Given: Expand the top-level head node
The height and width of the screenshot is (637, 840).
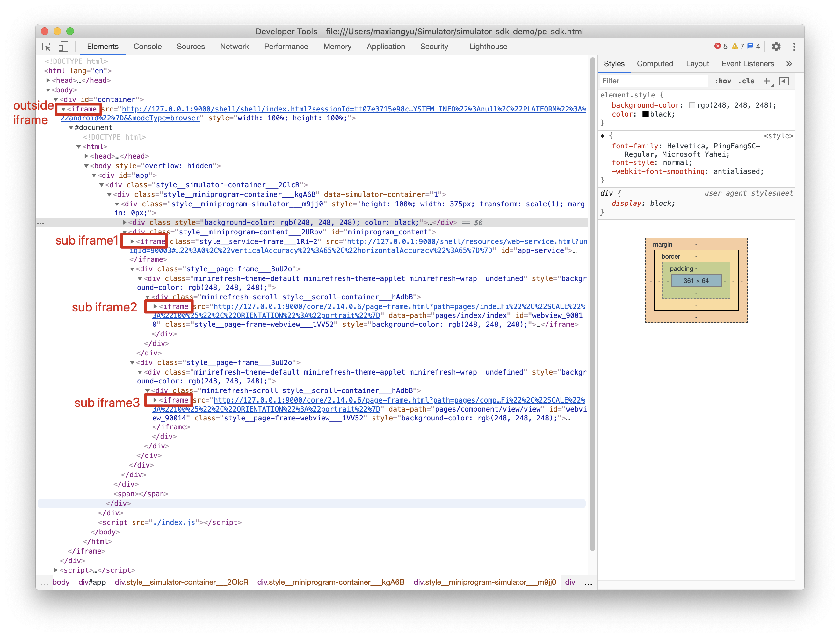Looking at the screenshot, I should click(x=48, y=81).
